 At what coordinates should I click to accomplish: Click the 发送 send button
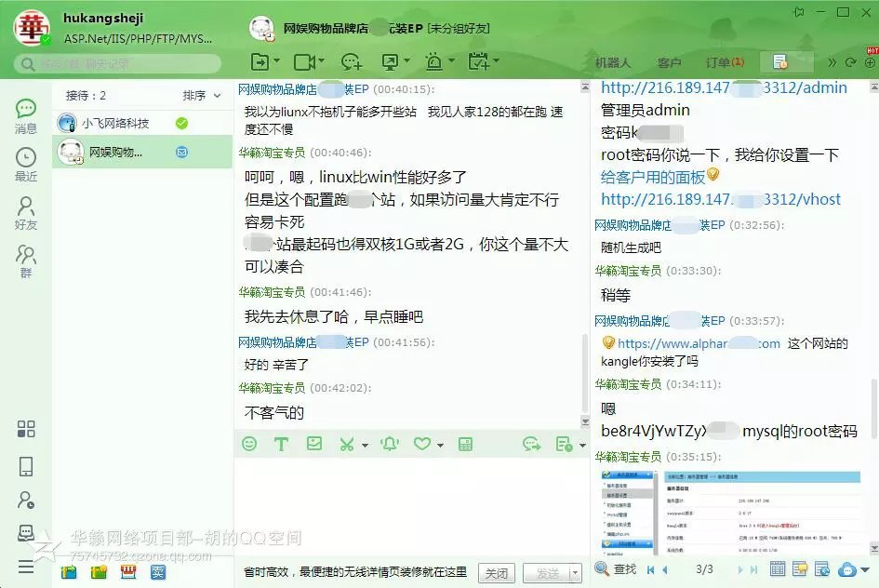[x=547, y=573]
